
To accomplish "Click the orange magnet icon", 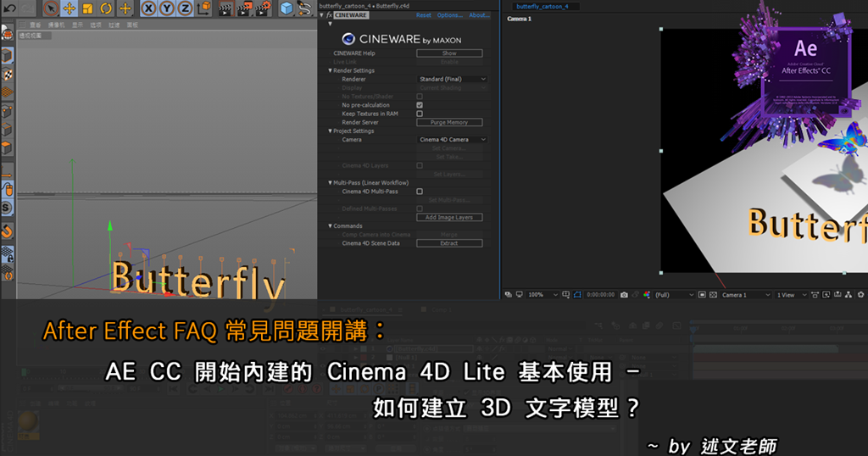I will (7, 231).
